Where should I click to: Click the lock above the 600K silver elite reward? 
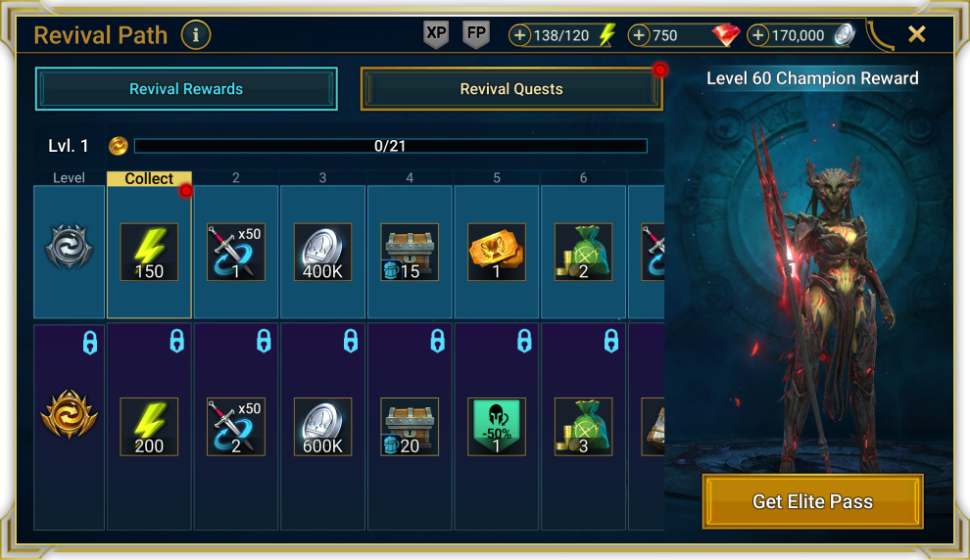pyautogui.click(x=351, y=342)
